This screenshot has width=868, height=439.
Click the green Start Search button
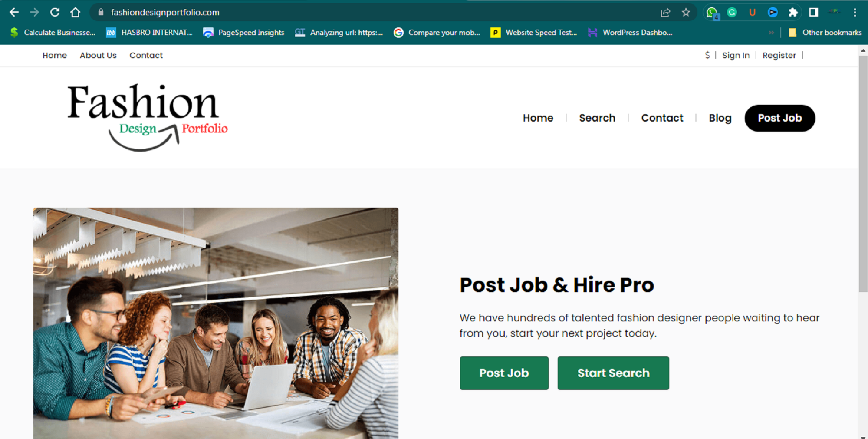coord(613,373)
